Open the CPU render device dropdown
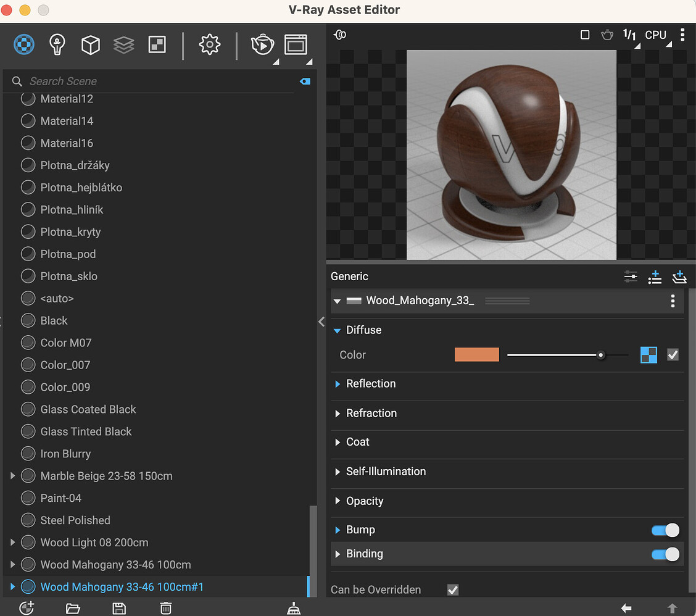 [x=656, y=35]
